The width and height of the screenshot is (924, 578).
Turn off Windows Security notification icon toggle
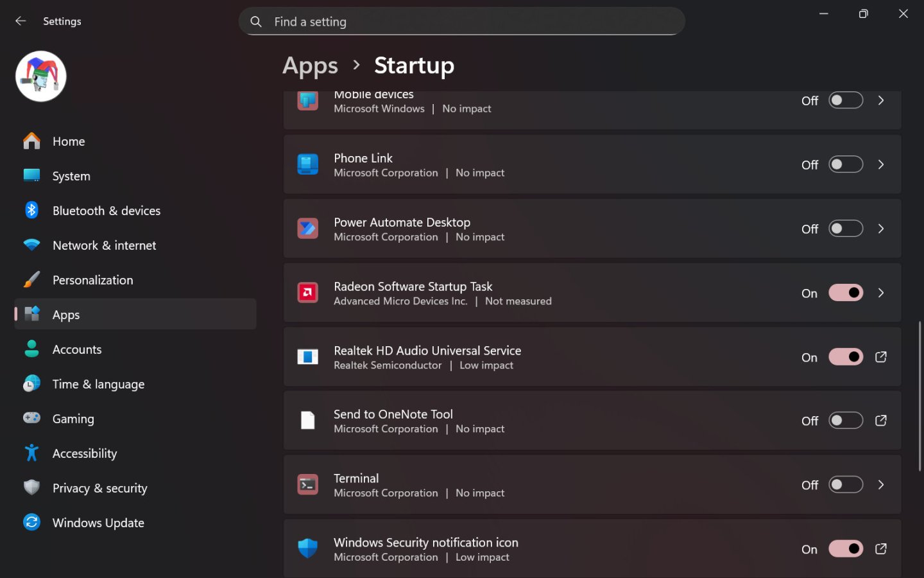click(845, 549)
